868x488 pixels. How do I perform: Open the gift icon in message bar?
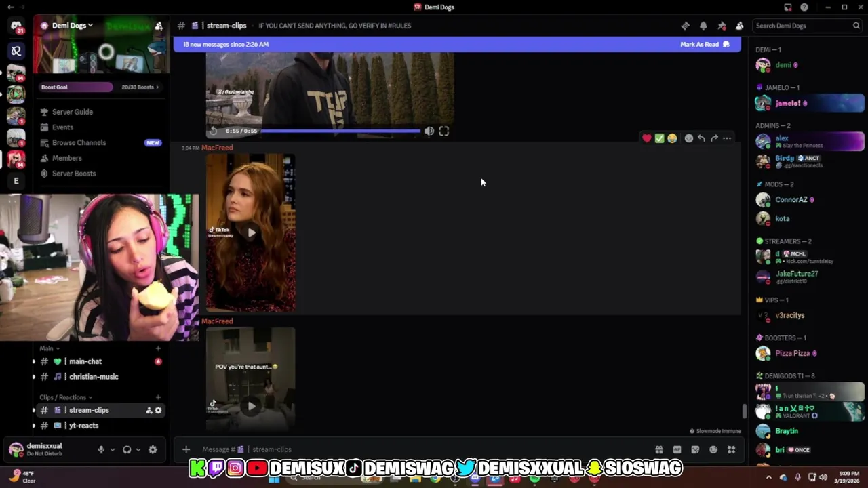(658, 449)
